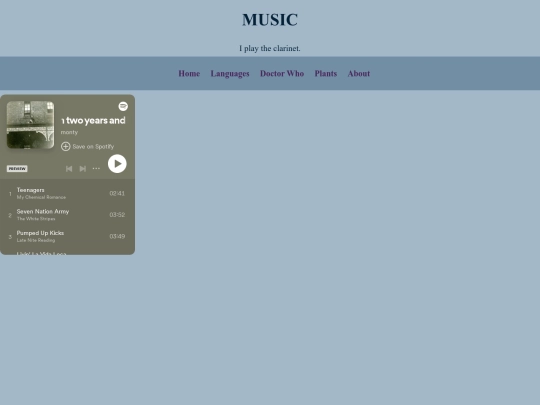The image size is (540, 405).
Task: Click the 03:52 track duration
Action: (117, 215)
